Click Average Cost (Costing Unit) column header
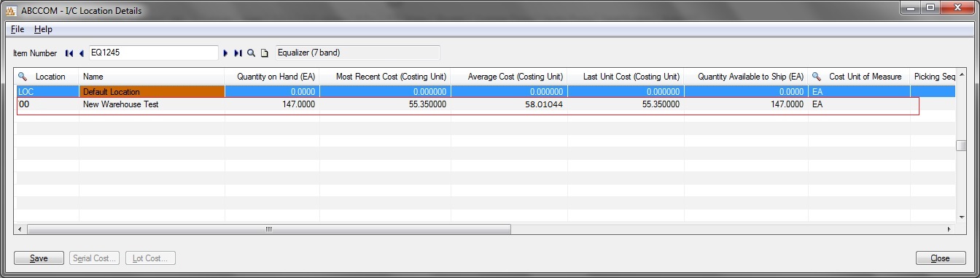This screenshot has height=278, width=980. pyautogui.click(x=509, y=77)
